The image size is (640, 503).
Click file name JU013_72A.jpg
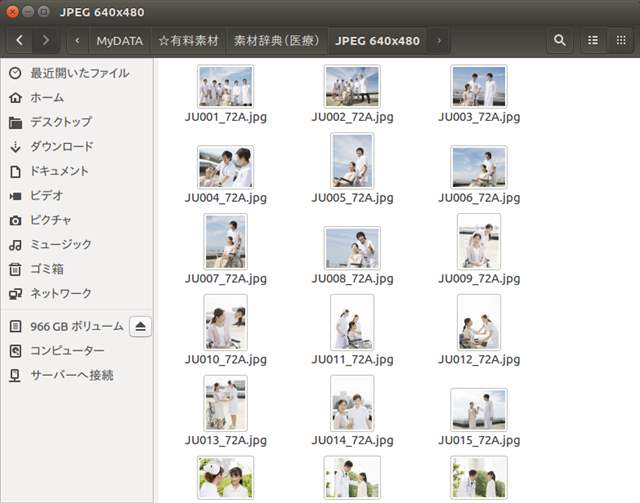coord(226,441)
